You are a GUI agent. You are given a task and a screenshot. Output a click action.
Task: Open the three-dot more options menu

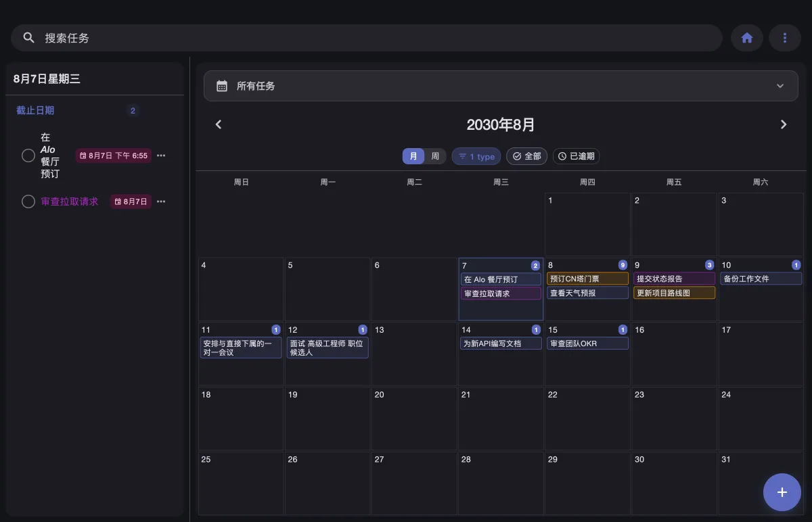click(x=785, y=38)
